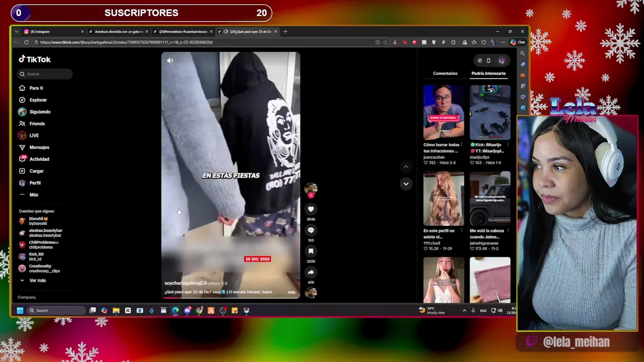Open En este perfil no existe thumbnail
The width and height of the screenshot is (644, 362).
click(444, 199)
